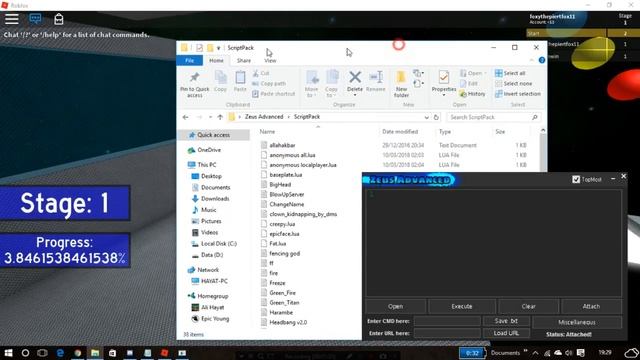Click the Attach button in Zeus
The height and width of the screenshot is (360, 640).
[x=591, y=306]
